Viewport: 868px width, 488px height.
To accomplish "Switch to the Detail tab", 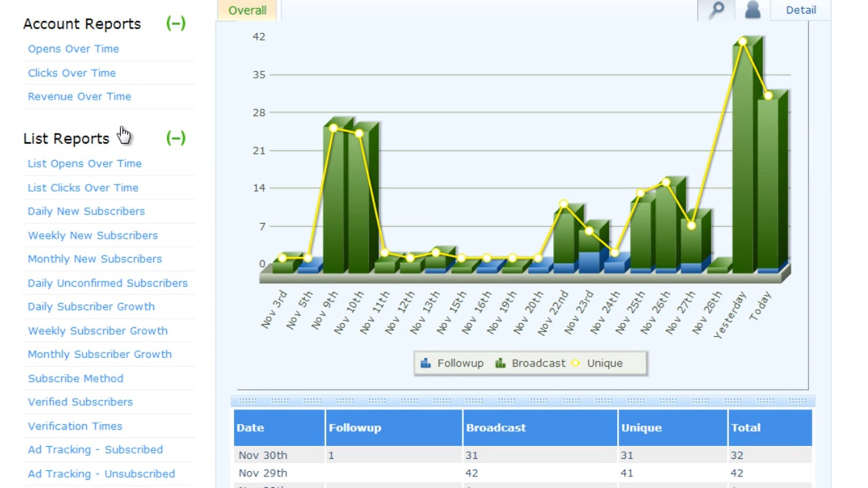I will click(801, 9).
